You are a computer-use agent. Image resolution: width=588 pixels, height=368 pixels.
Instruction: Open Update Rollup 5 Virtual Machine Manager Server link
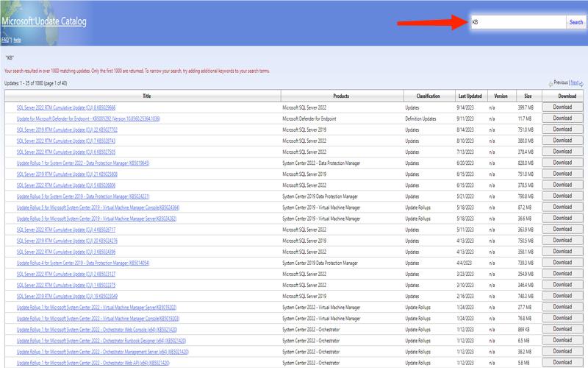coord(96,219)
